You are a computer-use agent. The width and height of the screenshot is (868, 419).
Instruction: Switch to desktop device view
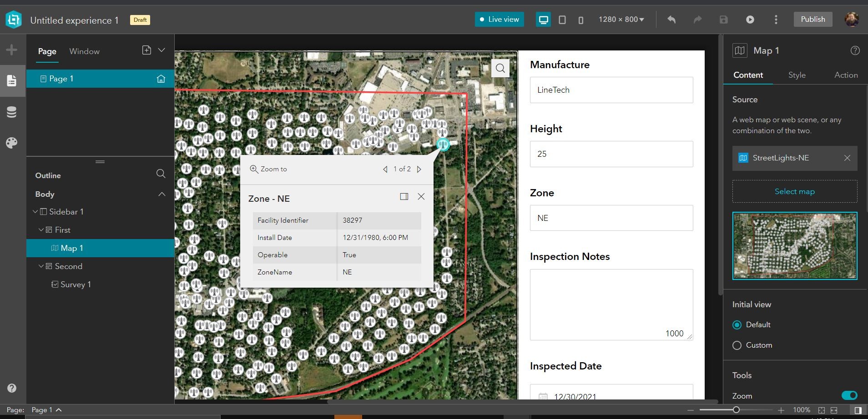pos(543,20)
